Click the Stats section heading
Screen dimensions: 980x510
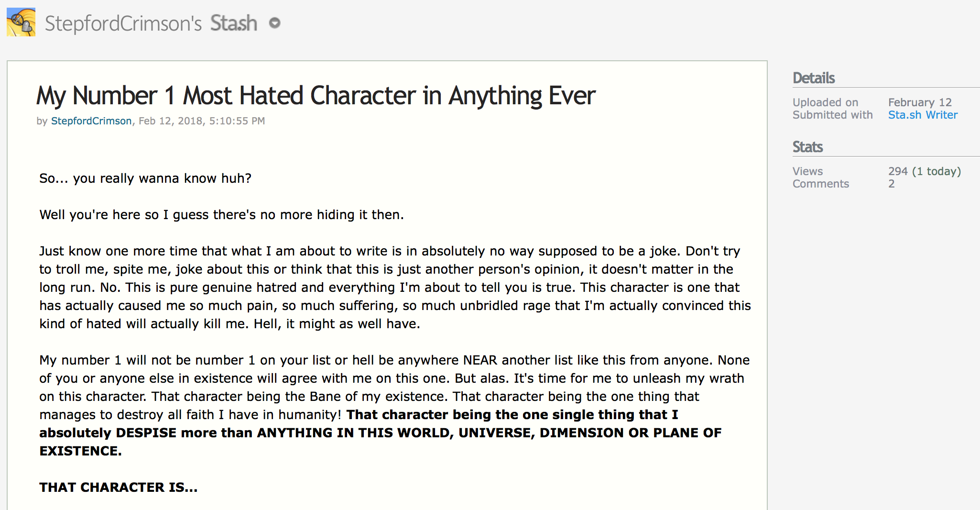pos(807,147)
